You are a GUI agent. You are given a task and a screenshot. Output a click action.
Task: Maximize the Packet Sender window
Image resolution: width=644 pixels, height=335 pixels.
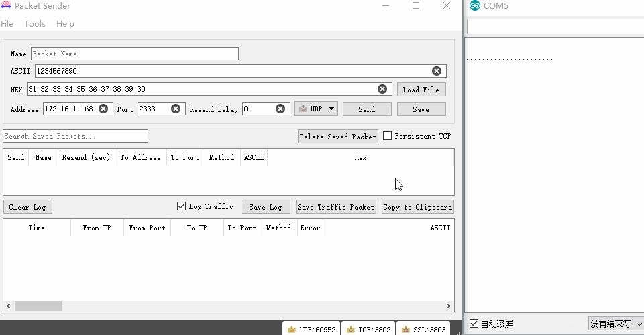(x=416, y=5)
